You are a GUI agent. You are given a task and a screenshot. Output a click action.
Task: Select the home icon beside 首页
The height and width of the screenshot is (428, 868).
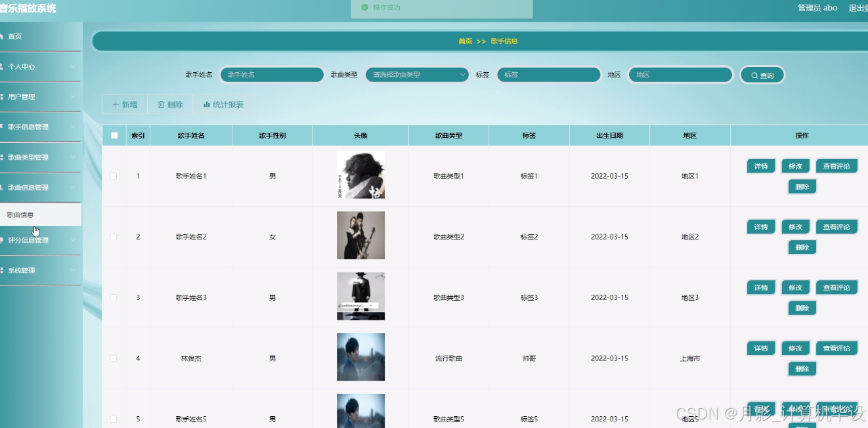(3, 36)
